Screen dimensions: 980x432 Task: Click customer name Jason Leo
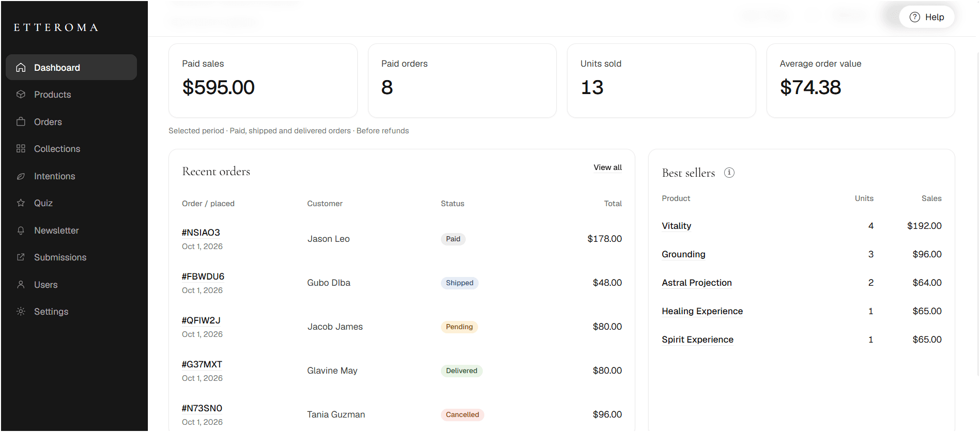coord(329,239)
